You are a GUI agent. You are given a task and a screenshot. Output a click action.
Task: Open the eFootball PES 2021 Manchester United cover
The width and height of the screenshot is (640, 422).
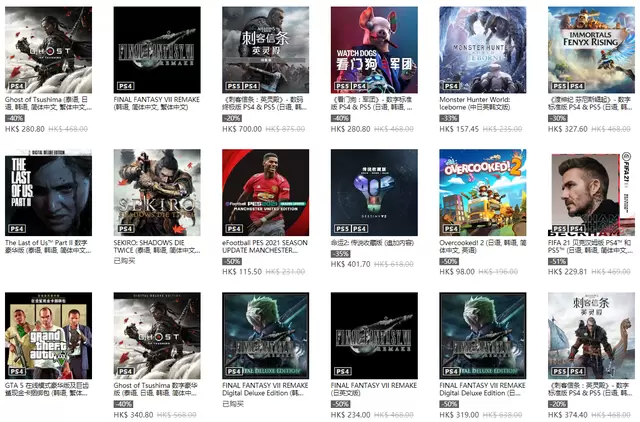pyautogui.click(x=265, y=193)
